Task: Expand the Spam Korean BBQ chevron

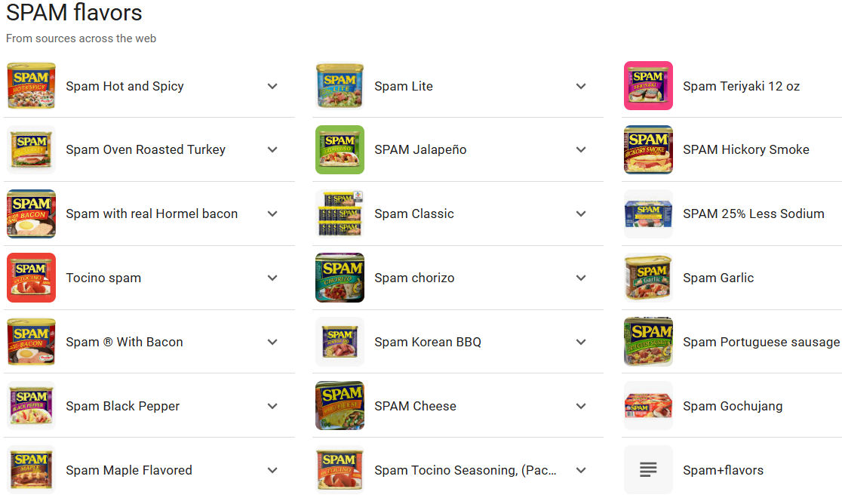Action: click(581, 342)
